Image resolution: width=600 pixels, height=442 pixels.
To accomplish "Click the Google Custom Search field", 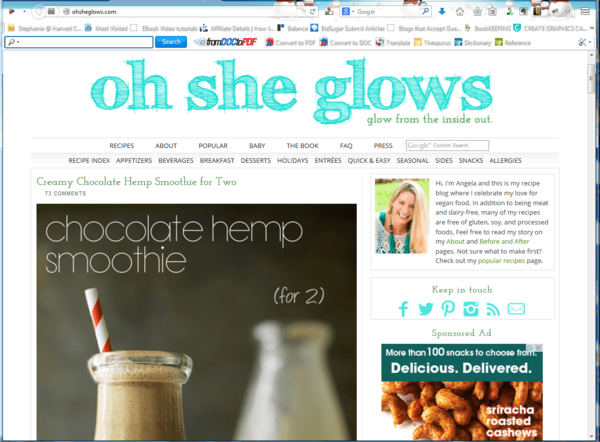I will click(x=447, y=145).
